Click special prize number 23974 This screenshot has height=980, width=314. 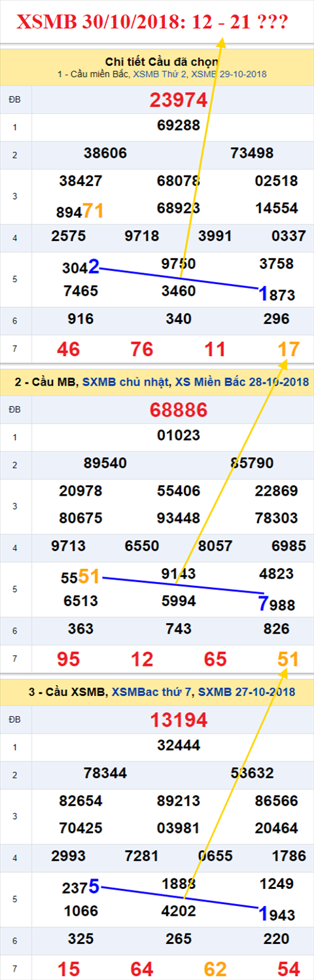click(179, 100)
